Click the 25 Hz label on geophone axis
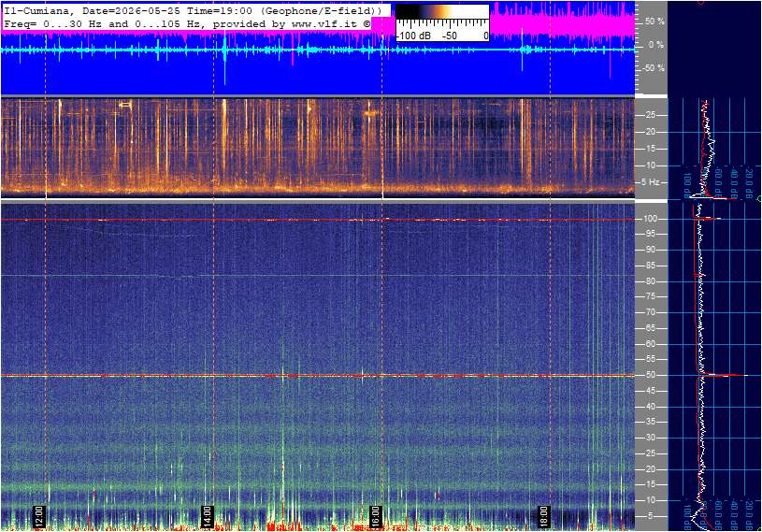This screenshot has height=532, width=762. (650, 115)
